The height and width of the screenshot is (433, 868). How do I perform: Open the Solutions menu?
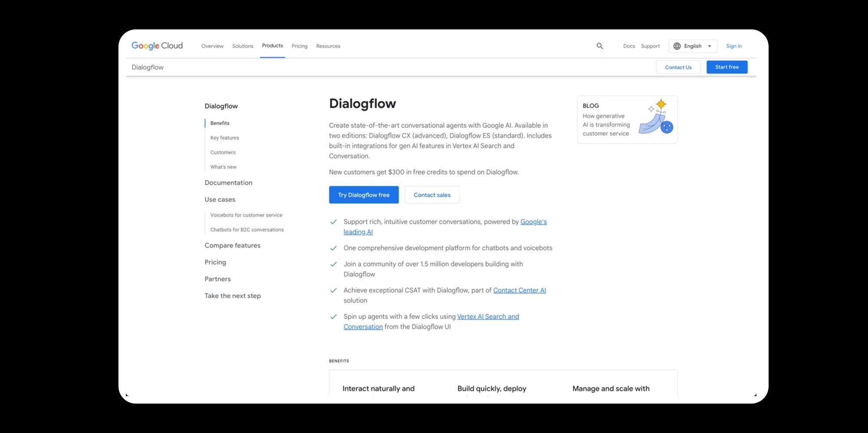tap(243, 46)
